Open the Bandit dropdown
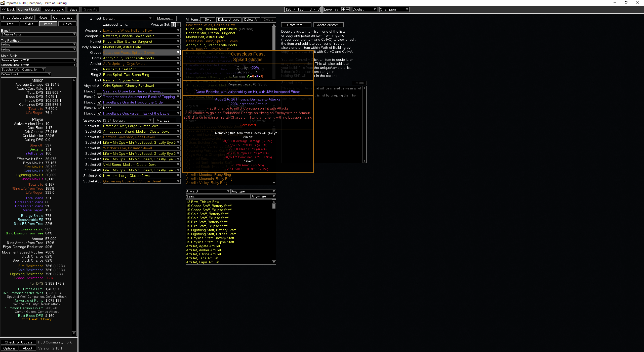Screen dimensions: 644x352 tap(38, 34)
